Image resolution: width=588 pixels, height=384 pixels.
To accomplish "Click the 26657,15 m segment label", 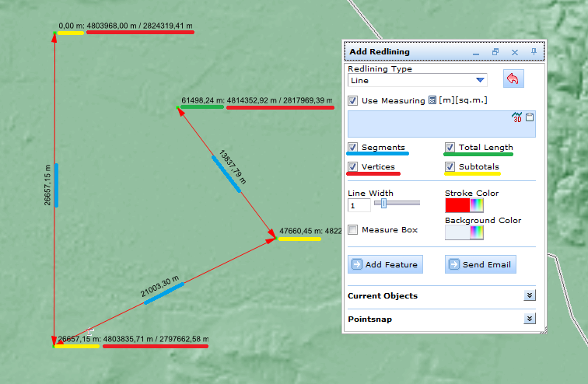I will [x=47, y=185].
